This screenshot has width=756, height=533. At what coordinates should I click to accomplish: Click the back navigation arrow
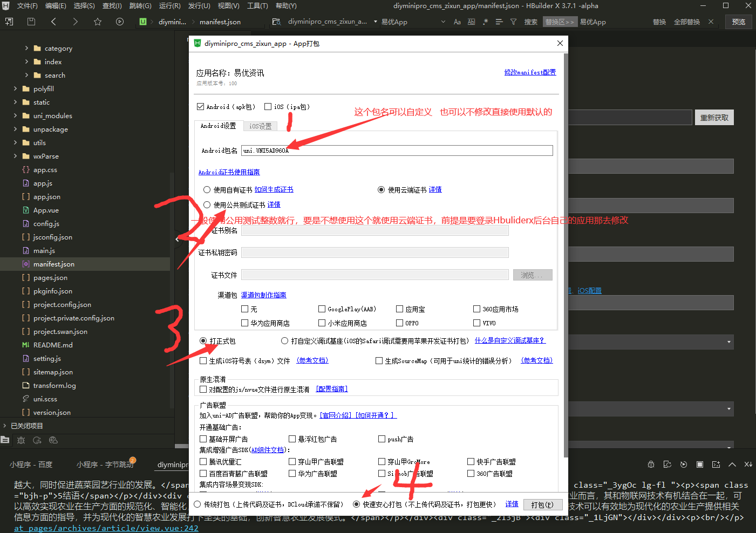[53, 22]
